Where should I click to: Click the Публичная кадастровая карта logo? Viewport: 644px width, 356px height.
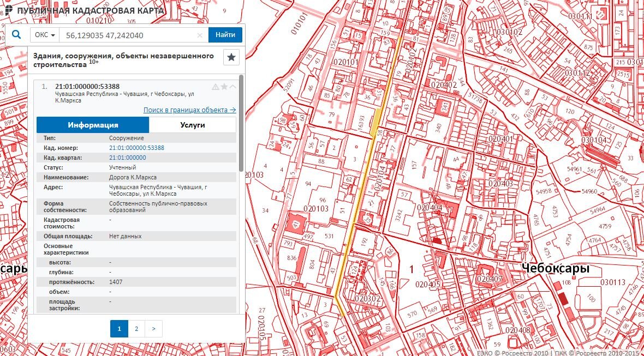85,10
